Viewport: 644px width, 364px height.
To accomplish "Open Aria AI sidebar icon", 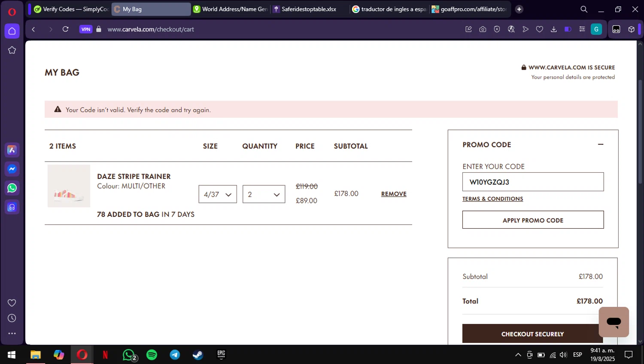I will (x=12, y=150).
